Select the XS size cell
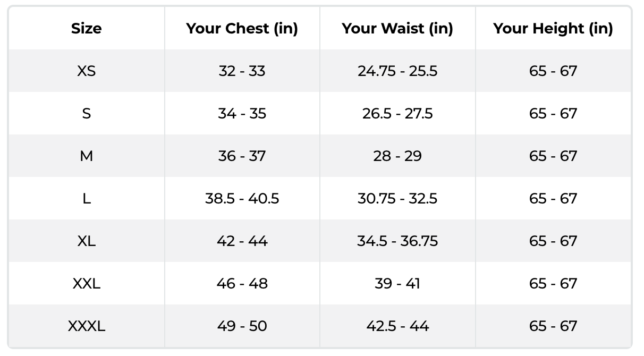 point(86,71)
